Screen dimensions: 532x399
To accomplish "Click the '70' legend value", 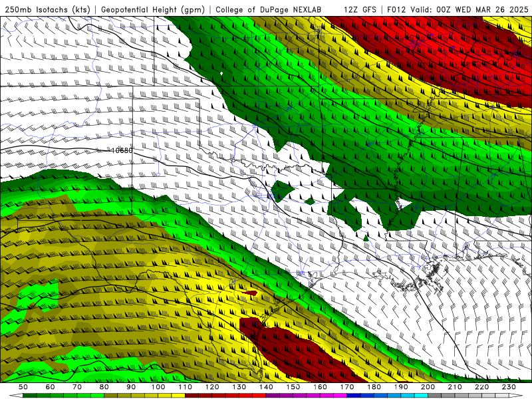I will coord(77,387).
